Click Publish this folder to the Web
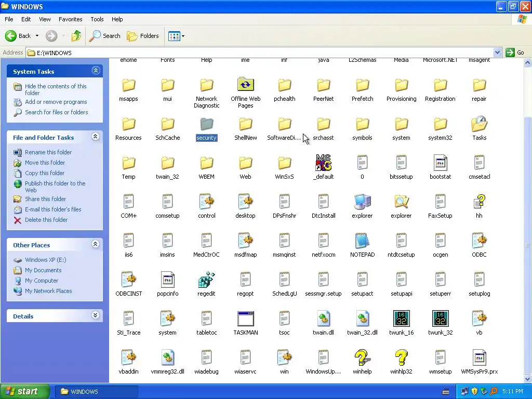 tap(55, 187)
